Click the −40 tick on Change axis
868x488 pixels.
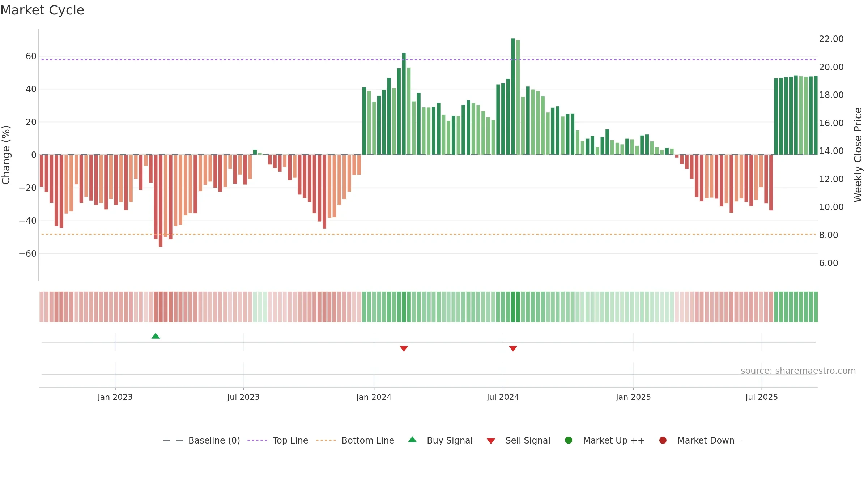pos(28,221)
